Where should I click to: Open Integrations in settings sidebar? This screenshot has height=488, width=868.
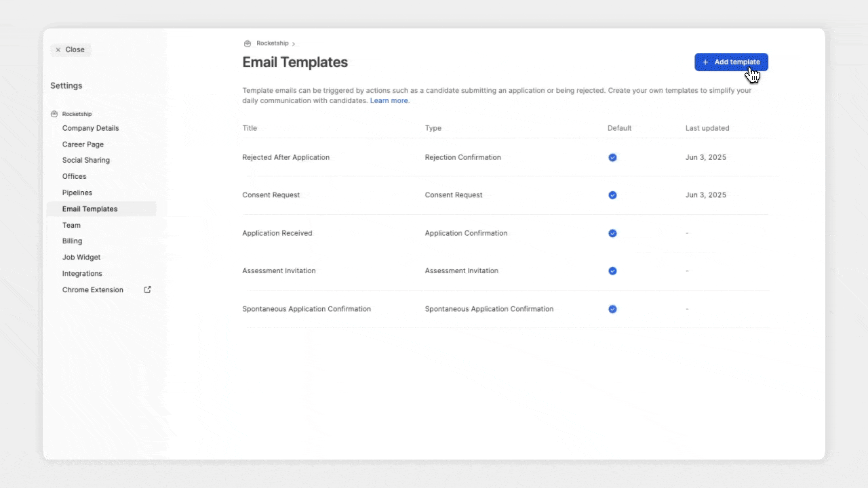click(82, 274)
